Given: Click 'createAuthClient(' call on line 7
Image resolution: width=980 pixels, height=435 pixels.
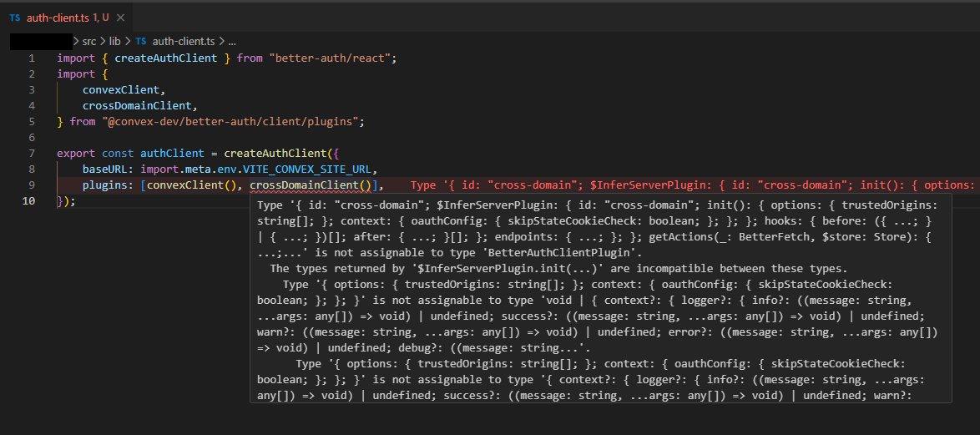Looking at the screenshot, I should (278, 153).
